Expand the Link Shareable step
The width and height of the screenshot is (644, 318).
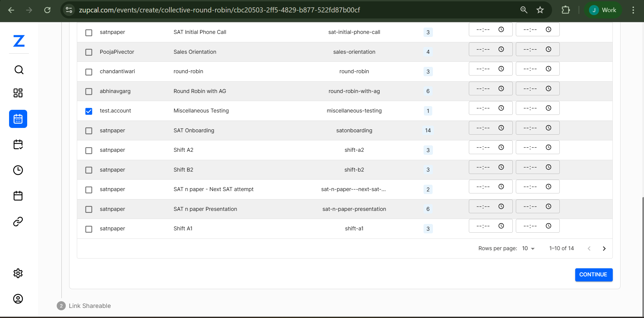[x=90, y=306]
